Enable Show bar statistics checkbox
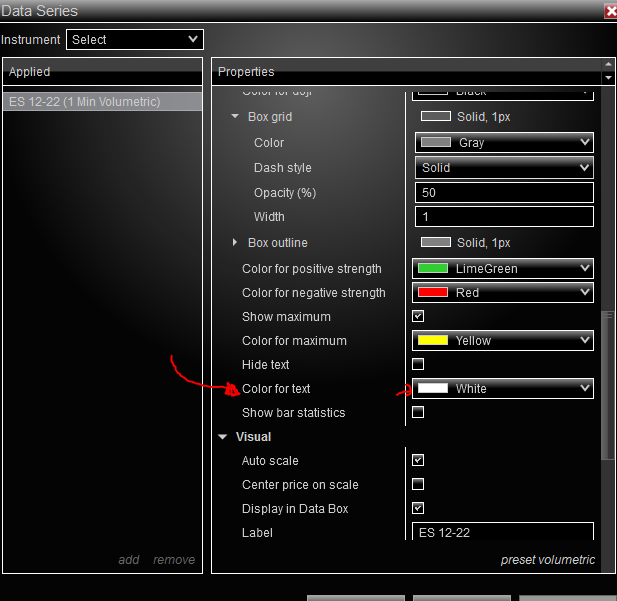The height and width of the screenshot is (601, 617). [418, 412]
